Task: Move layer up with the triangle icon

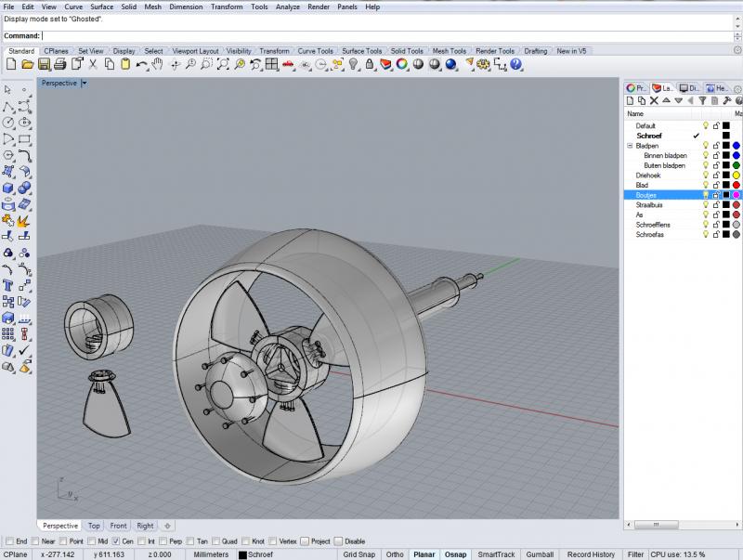Action: pyautogui.click(x=666, y=100)
